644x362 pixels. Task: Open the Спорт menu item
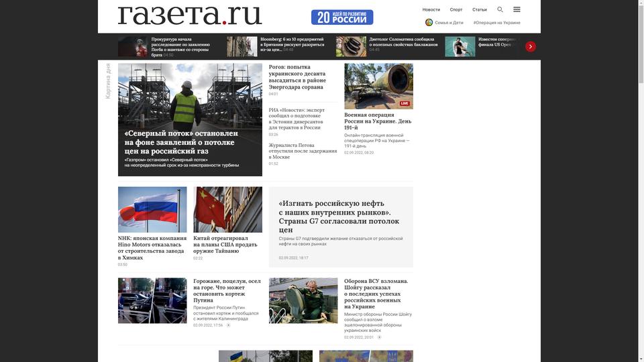[x=456, y=9]
